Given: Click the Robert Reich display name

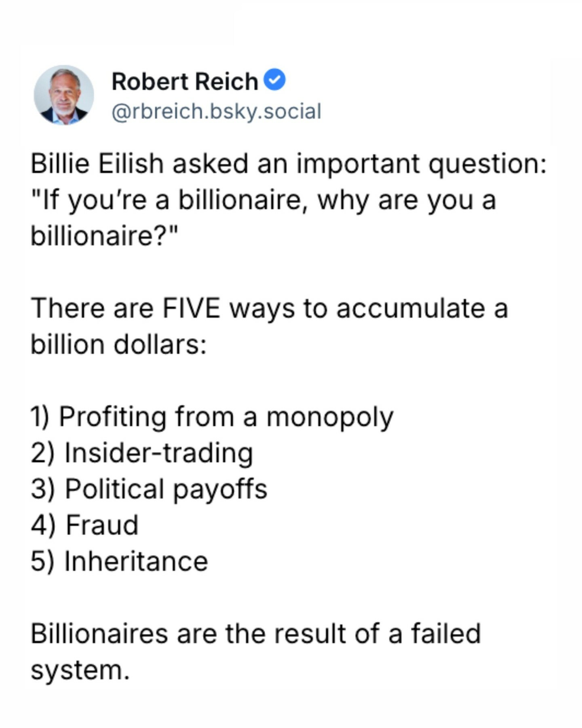Looking at the screenshot, I should click(185, 82).
